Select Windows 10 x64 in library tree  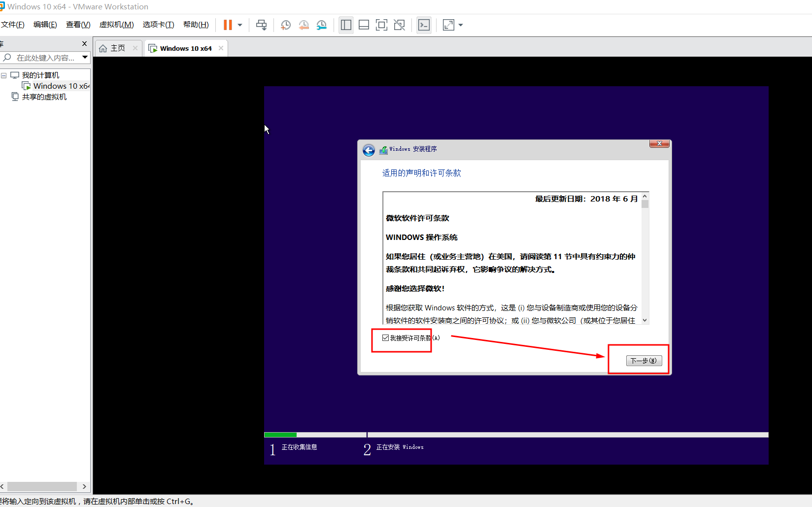tap(61, 86)
